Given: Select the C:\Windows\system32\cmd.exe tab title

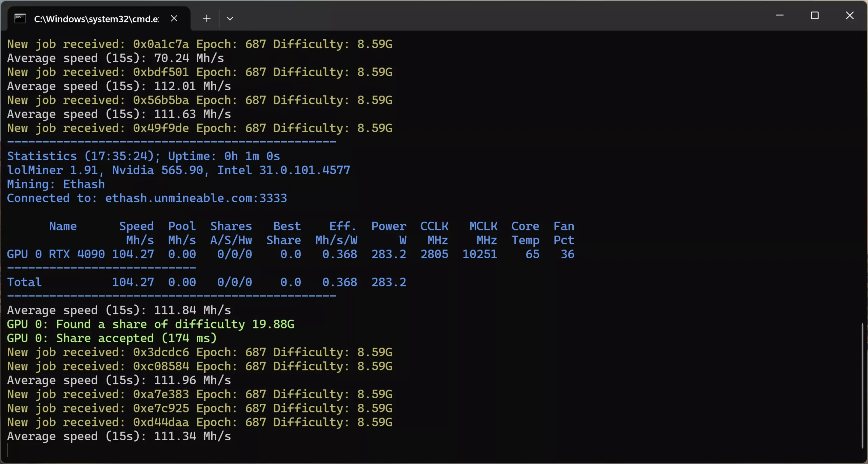Looking at the screenshot, I should [x=96, y=19].
